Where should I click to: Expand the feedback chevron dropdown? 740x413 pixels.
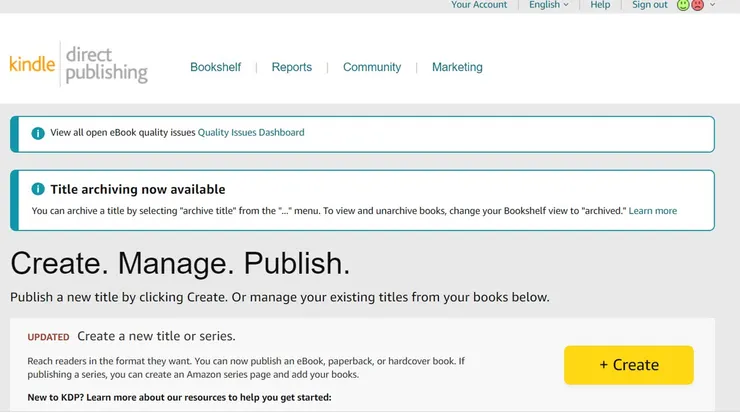[713, 5]
